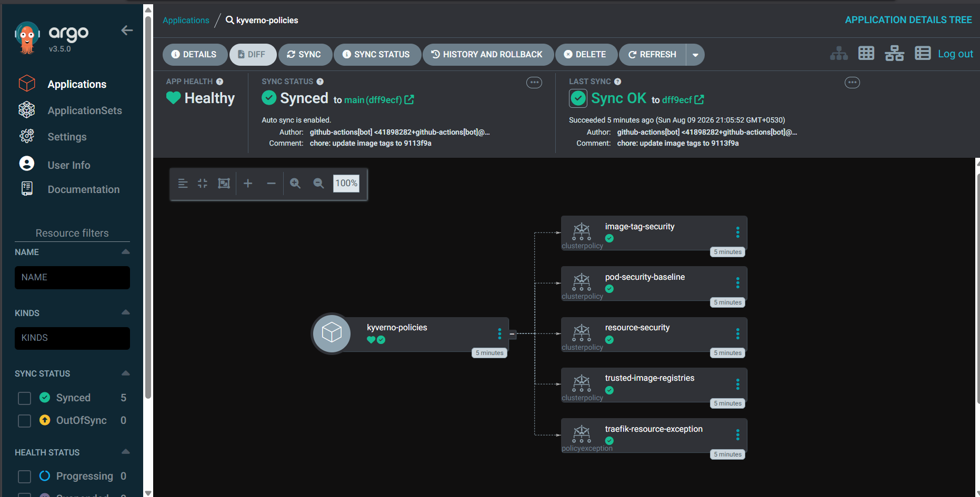Collapse the KINDS filter section

[125, 312]
